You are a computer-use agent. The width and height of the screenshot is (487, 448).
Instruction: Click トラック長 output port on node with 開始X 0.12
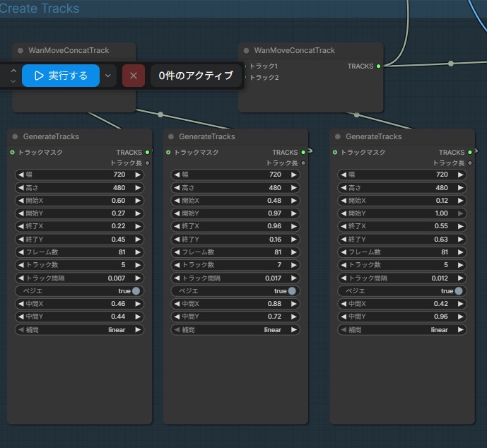470,163
